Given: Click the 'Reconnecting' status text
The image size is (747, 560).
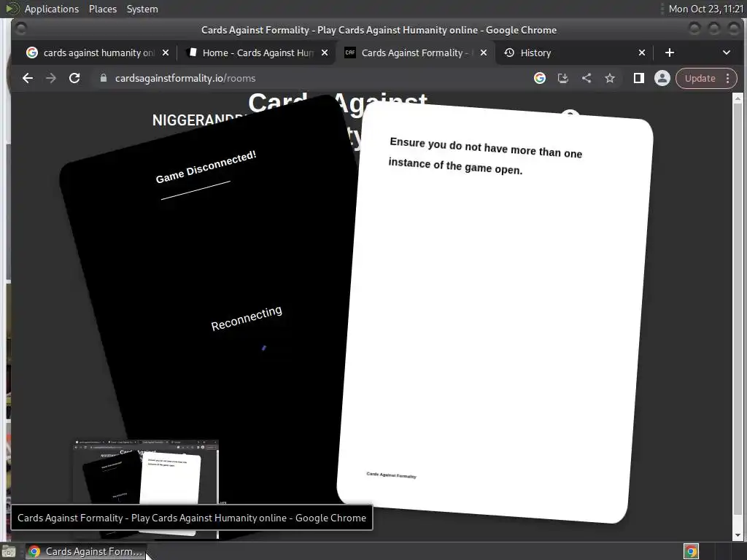Looking at the screenshot, I should pyautogui.click(x=247, y=319).
